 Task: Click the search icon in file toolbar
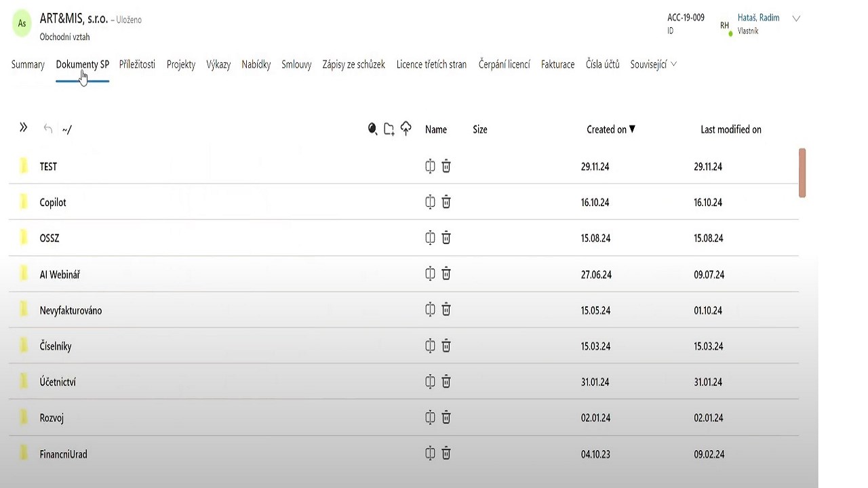coord(372,129)
